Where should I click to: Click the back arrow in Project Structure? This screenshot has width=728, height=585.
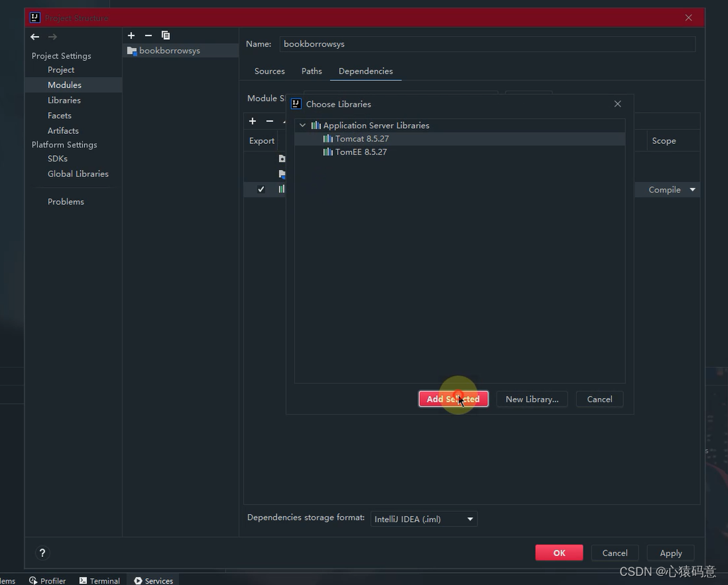pyautogui.click(x=35, y=37)
